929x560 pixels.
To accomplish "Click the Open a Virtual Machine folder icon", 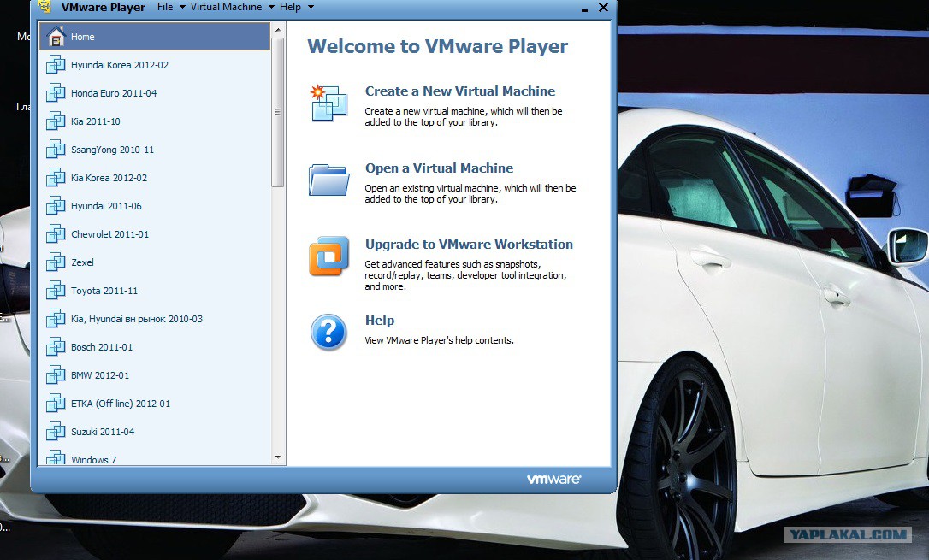I will pos(328,180).
